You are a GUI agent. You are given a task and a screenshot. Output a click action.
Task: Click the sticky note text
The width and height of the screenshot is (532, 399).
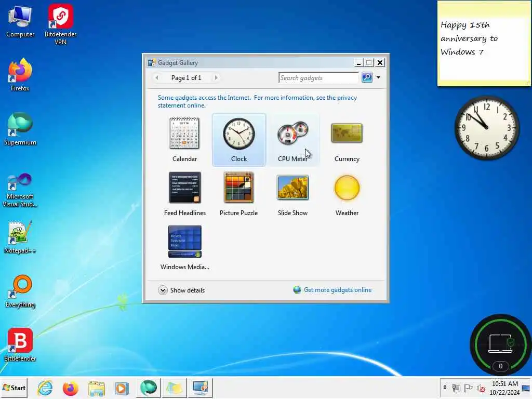[x=469, y=38]
